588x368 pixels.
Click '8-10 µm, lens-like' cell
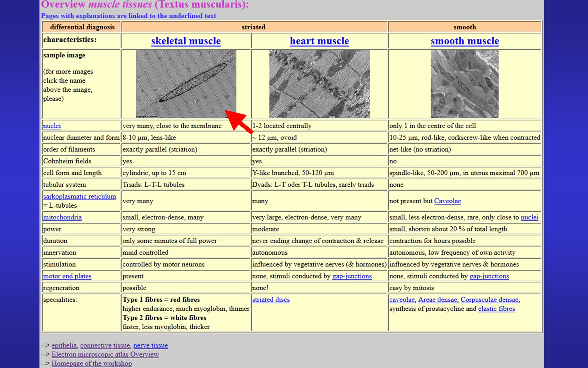click(x=186, y=138)
